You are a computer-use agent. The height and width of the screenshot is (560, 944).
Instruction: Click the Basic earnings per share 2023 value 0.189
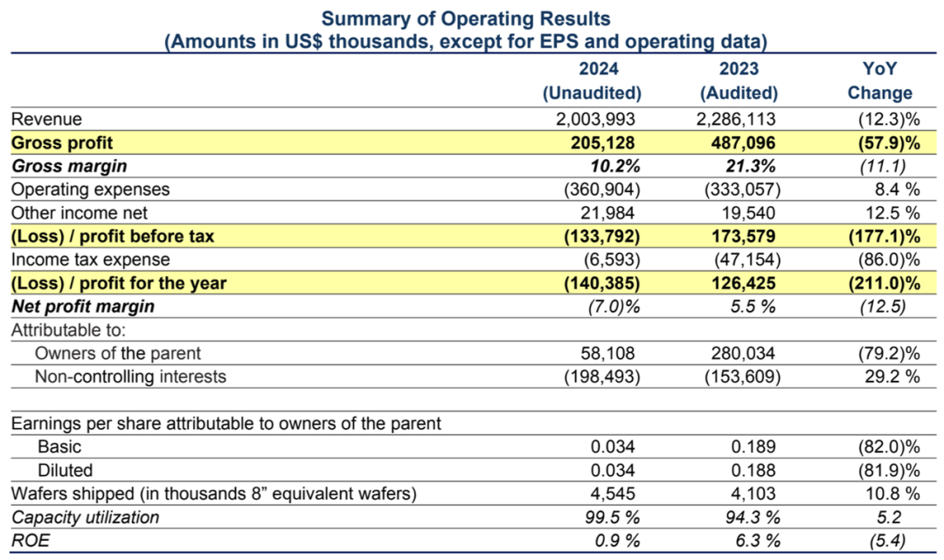[753, 447]
